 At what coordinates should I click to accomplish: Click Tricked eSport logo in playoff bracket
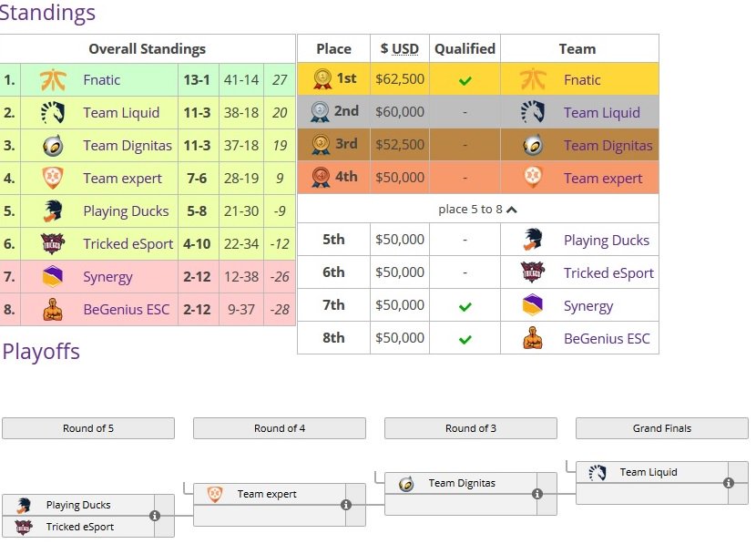23,527
